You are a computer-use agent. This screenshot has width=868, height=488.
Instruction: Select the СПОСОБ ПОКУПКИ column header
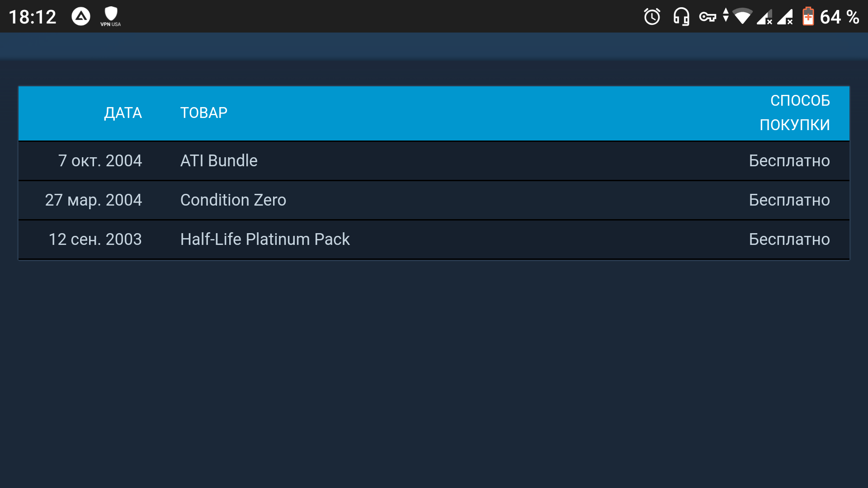click(x=795, y=113)
